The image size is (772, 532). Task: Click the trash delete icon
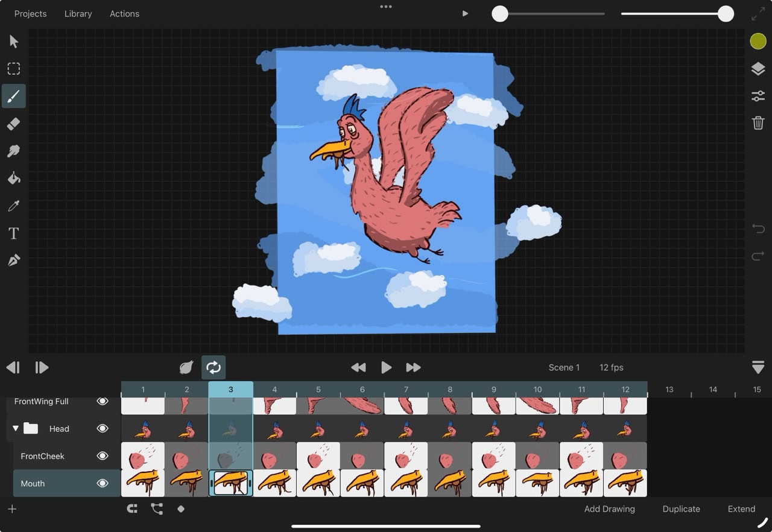(x=758, y=123)
